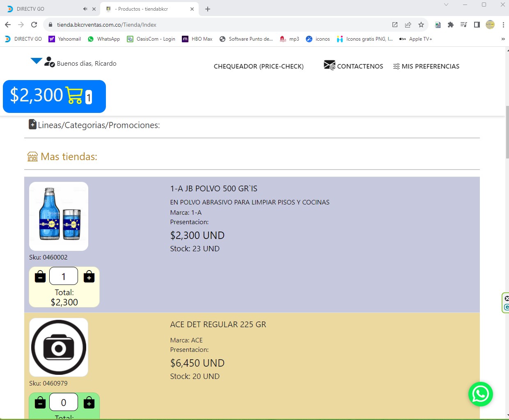Open the WhatsApp chat floating button
The width and height of the screenshot is (509, 420).
coord(481,394)
